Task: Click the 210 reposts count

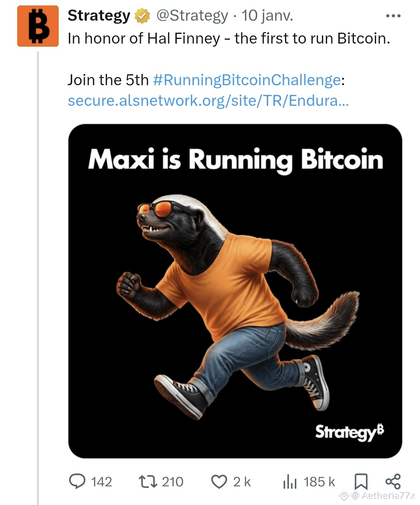Action: point(173,482)
